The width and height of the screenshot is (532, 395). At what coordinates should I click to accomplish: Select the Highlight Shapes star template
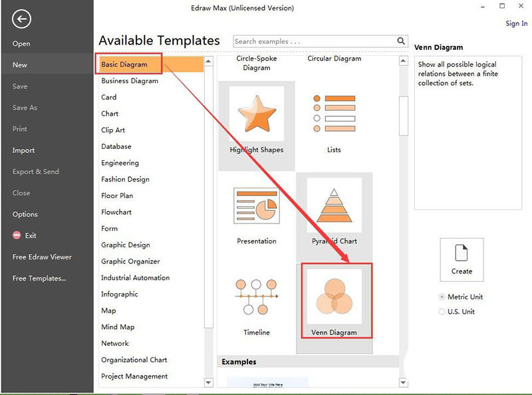pos(257,114)
